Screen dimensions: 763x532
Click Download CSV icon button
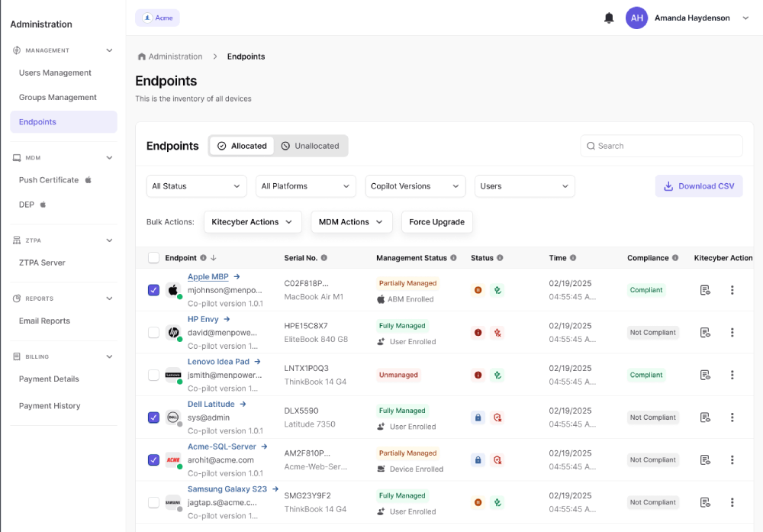coord(698,186)
